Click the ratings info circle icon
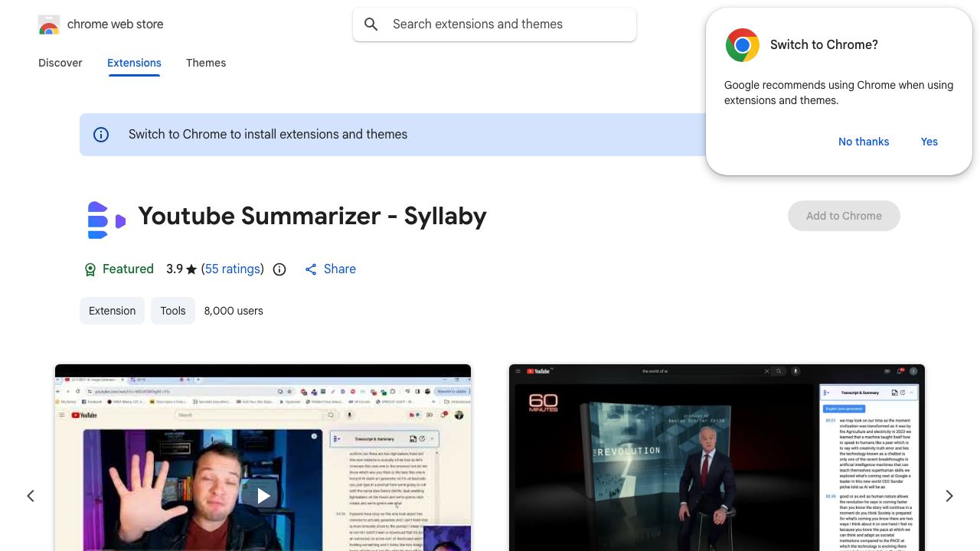 pyautogui.click(x=279, y=269)
